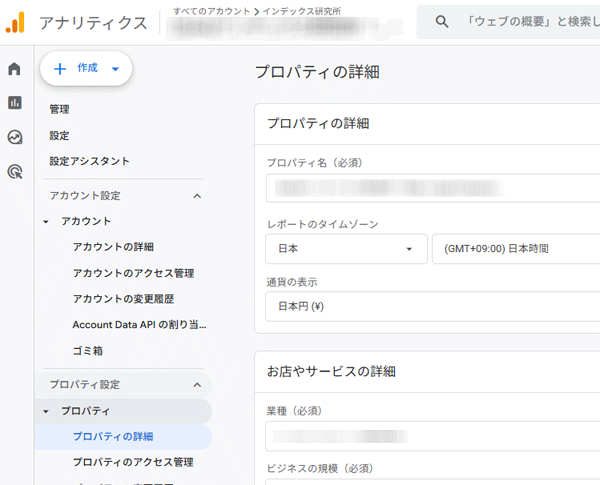Select 管理 in the side menu
Screen dimensions: 600x485
tap(59, 109)
